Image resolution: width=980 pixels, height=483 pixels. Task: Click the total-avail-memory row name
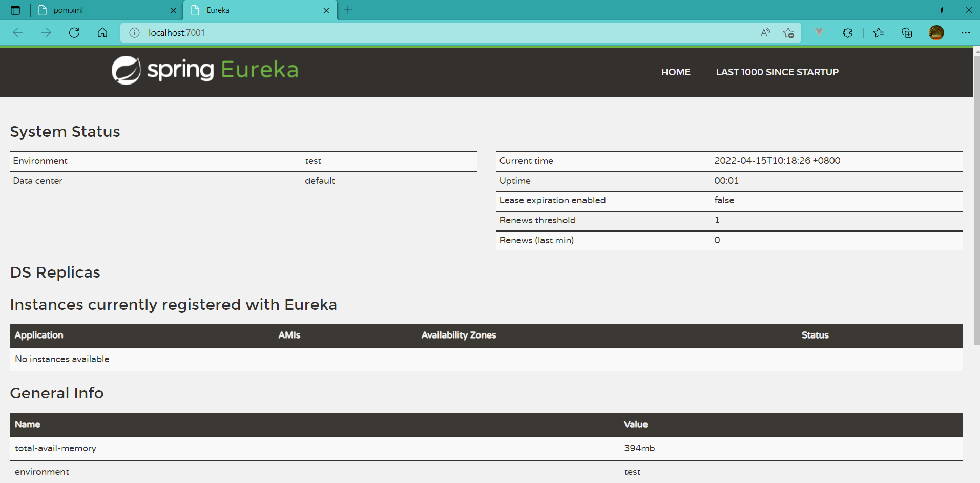pos(55,448)
